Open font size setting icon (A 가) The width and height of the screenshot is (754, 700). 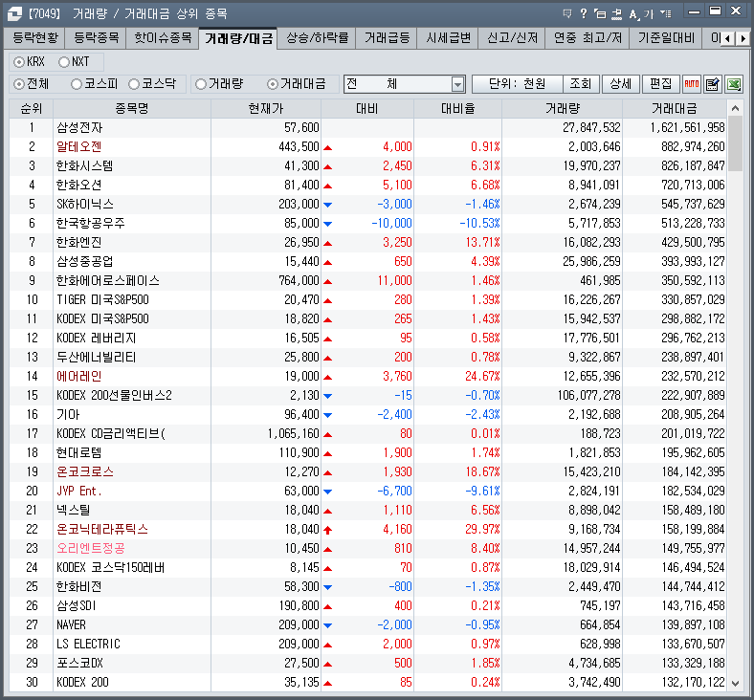pyautogui.click(x=640, y=13)
